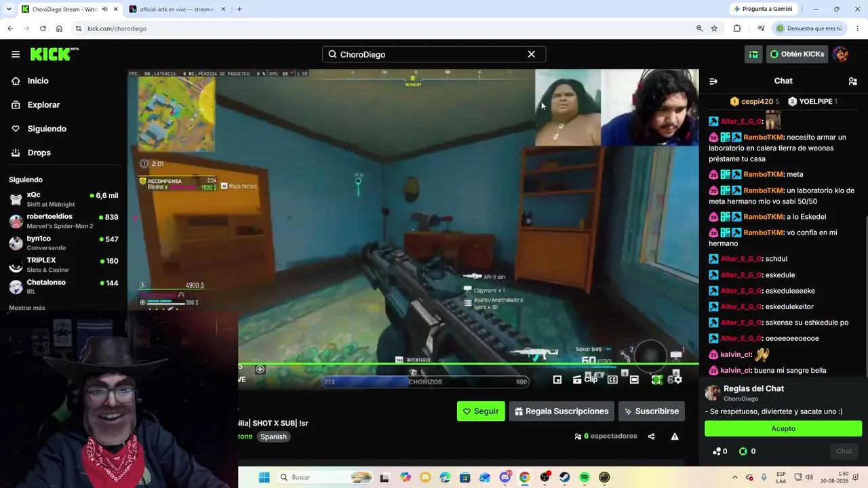The image size is (868, 488).
Task: Toggle theater mode on the player
Action: (x=634, y=380)
